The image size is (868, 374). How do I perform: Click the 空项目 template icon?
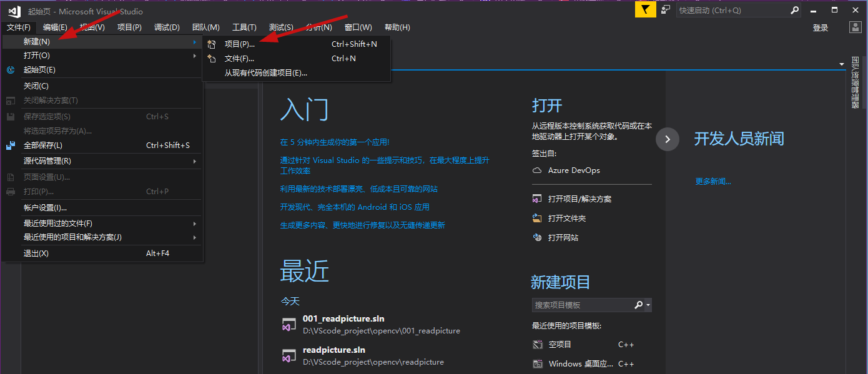pyautogui.click(x=538, y=345)
